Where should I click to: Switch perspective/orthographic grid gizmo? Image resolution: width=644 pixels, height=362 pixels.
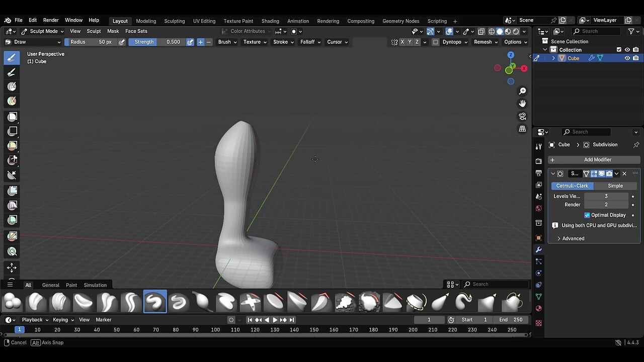(522, 129)
